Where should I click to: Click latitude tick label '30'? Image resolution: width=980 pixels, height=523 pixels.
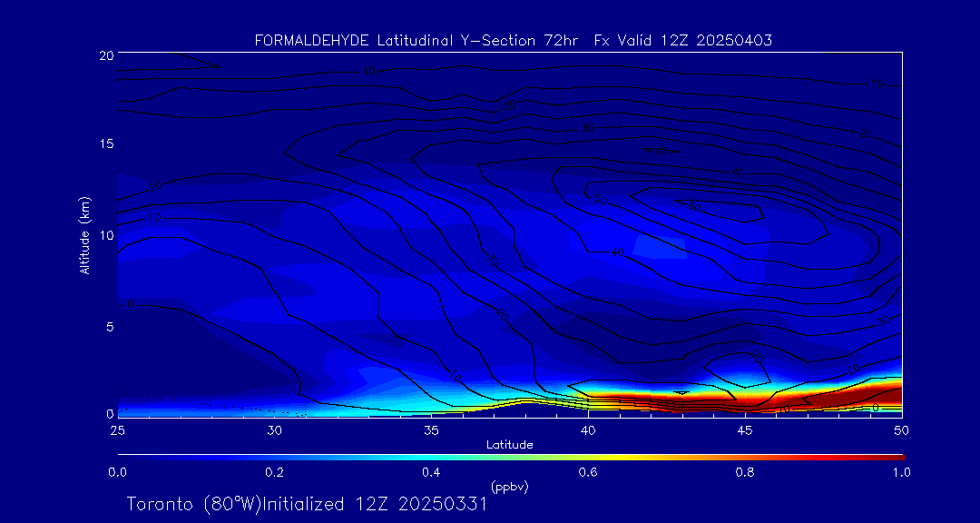(274, 430)
